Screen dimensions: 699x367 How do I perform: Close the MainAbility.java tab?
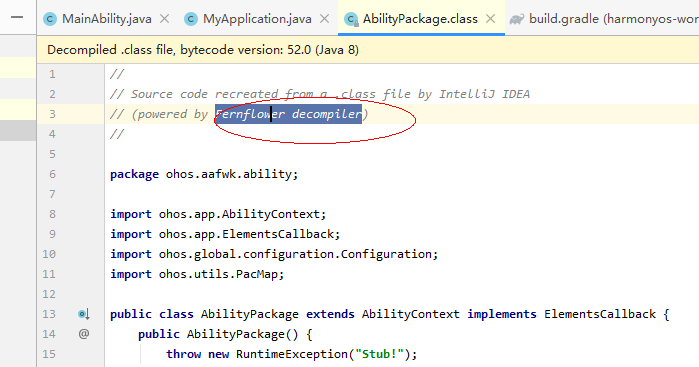[x=164, y=19]
